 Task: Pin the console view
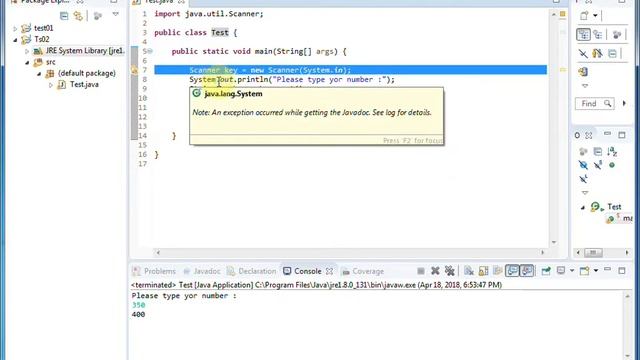(546, 271)
